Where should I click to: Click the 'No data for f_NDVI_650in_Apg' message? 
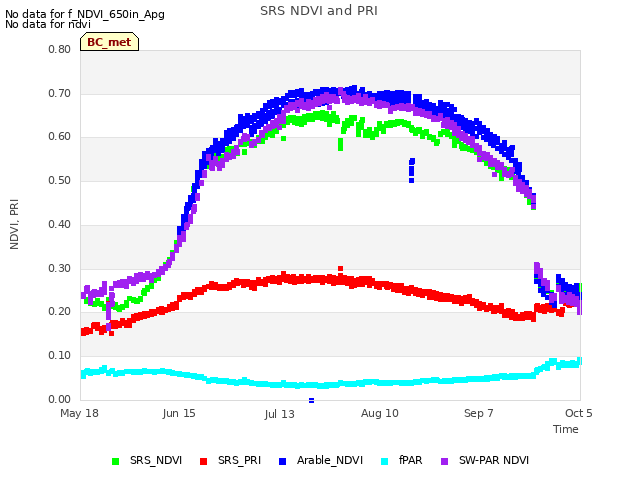[85, 14]
